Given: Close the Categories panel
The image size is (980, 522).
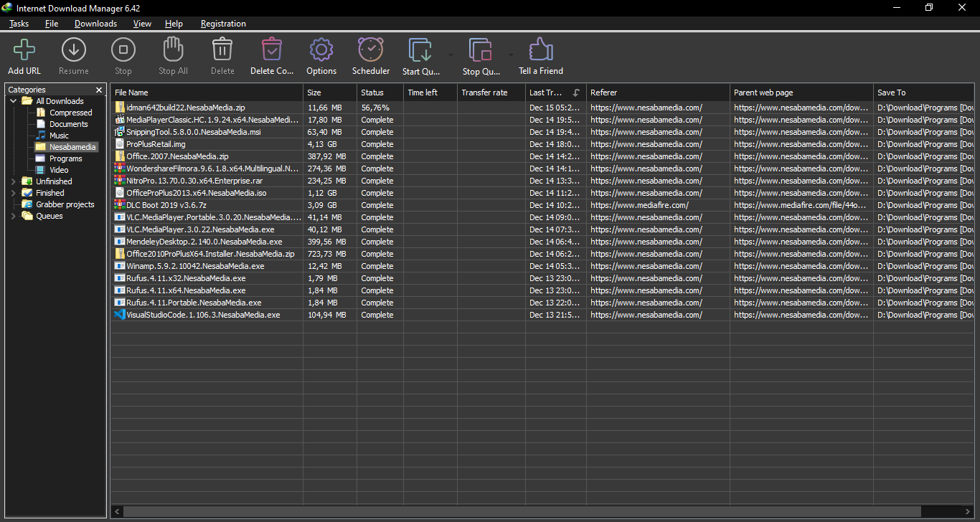Looking at the screenshot, I should [99, 90].
